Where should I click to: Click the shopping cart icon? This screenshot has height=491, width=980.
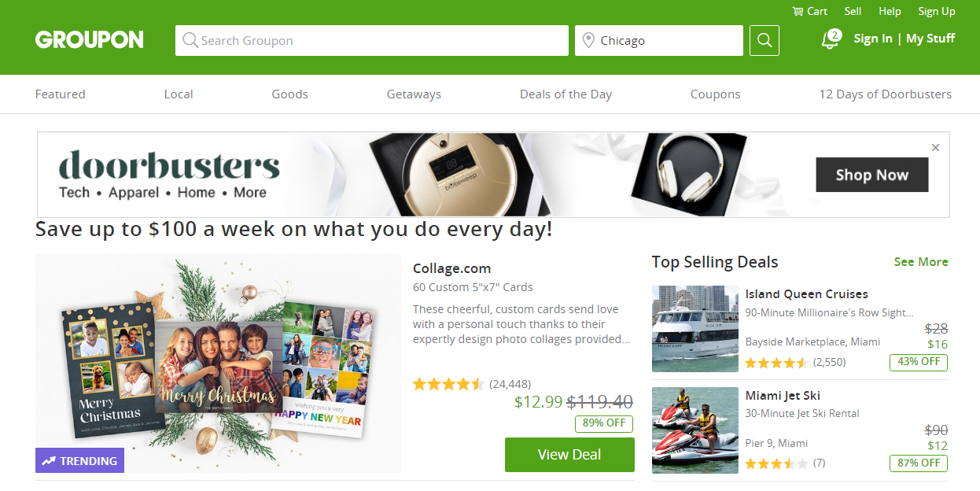(x=798, y=11)
